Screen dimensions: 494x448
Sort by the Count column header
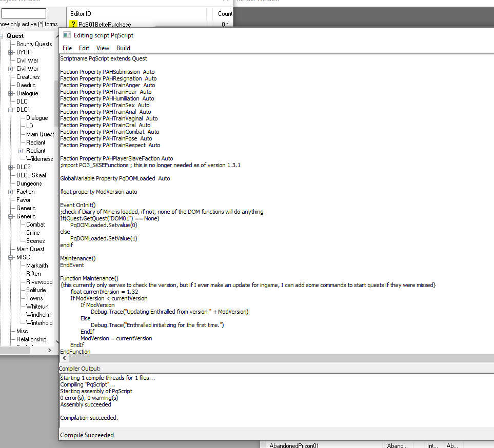tap(225, 13)
